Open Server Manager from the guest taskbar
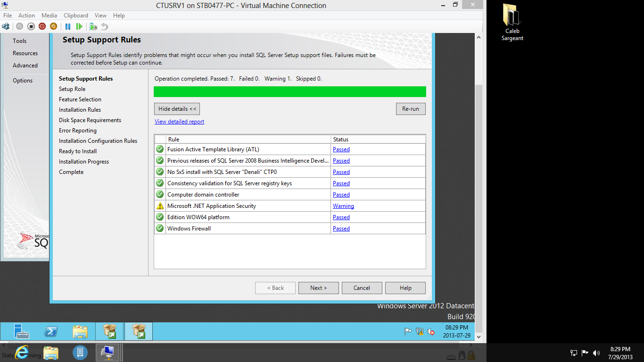The image size is (644, 362). pos(22,331)
